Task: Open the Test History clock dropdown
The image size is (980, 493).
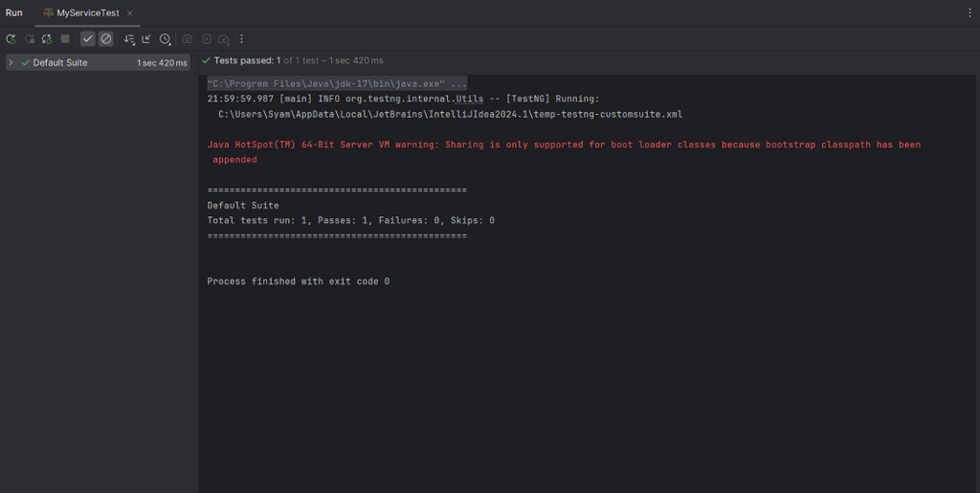Action: pos(166,39)
